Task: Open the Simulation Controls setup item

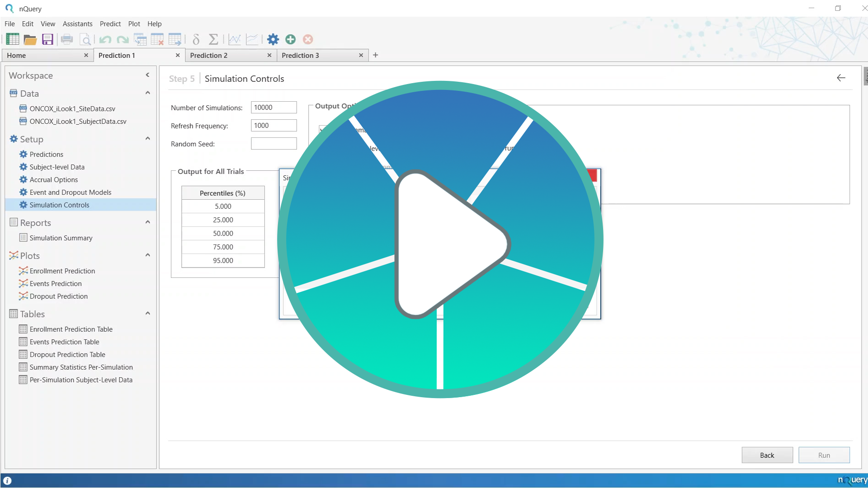Action: coord(59,205)
